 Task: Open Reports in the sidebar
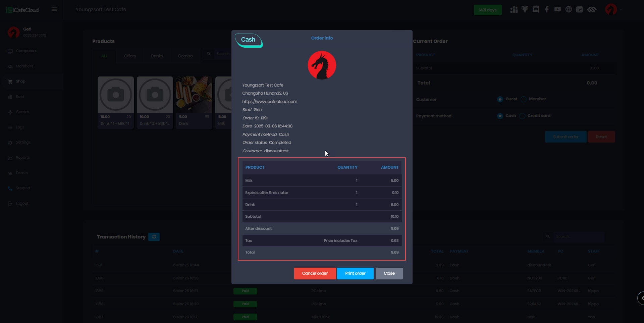click(x=23, y=158)
